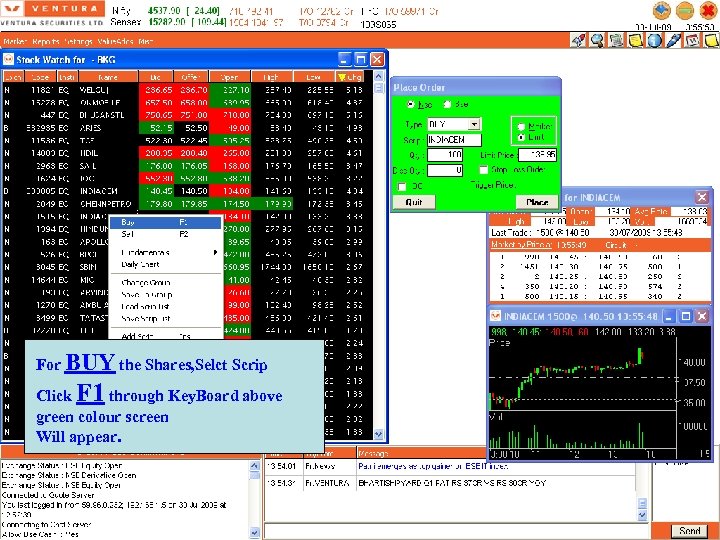Choose the Limit order radio button
720x540 pixels.
(x=521, y=137)
